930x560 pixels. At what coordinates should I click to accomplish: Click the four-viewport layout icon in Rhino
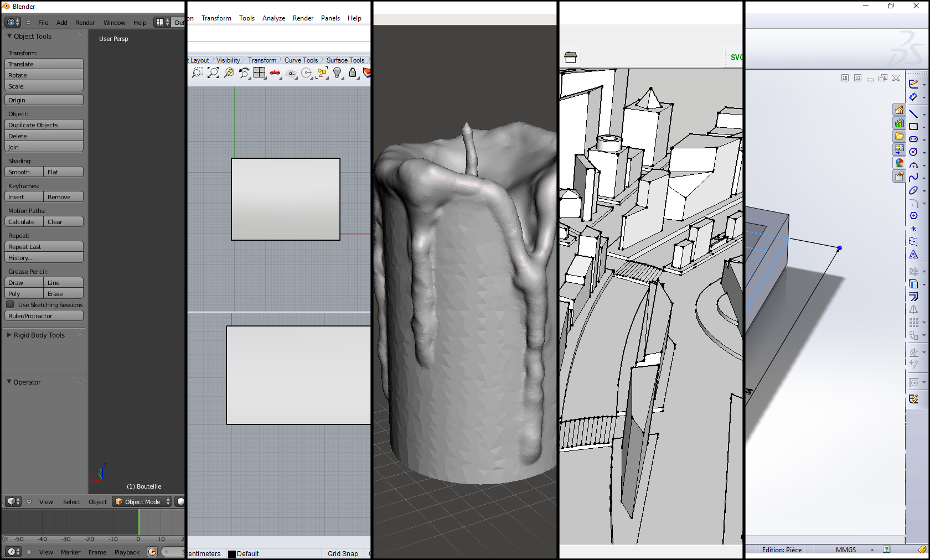pos(260,72)
